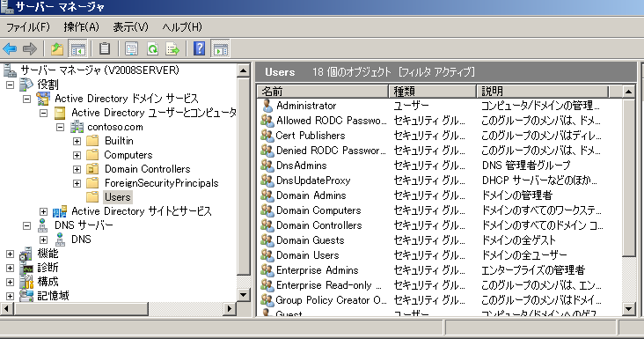Click the tree pane horizontal scrollbar thumb
644x339 pixels.
coord(80,308)
